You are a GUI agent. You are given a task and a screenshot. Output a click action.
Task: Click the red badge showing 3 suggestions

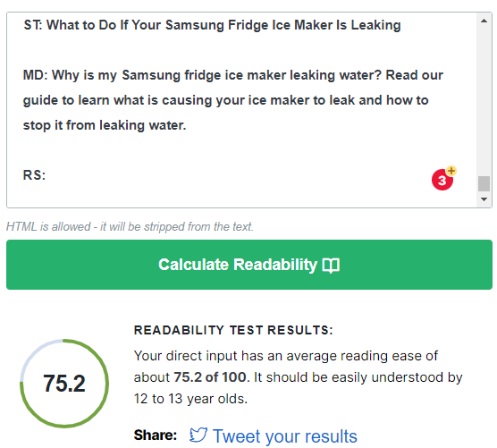(x=442, y=180)
